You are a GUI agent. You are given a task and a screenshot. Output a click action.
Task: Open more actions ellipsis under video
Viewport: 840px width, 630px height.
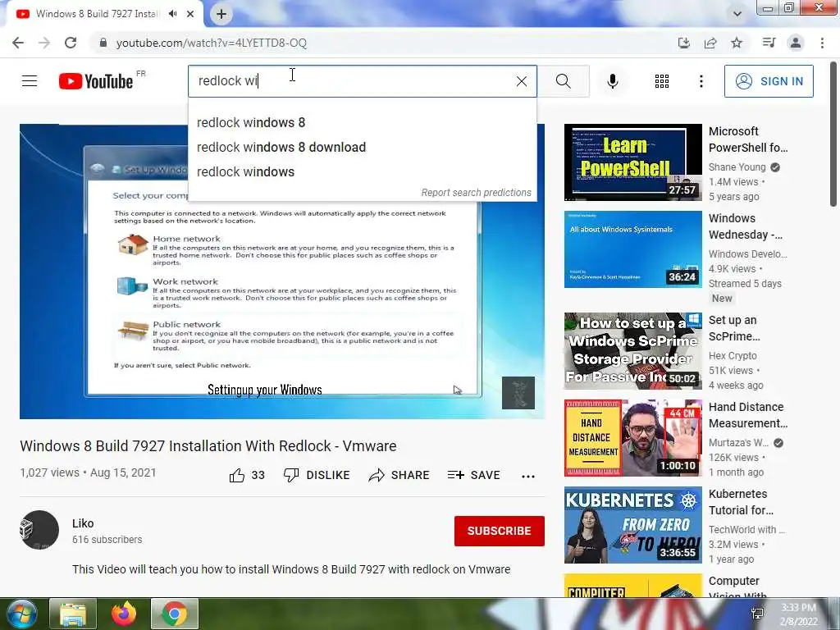(528, 477)
